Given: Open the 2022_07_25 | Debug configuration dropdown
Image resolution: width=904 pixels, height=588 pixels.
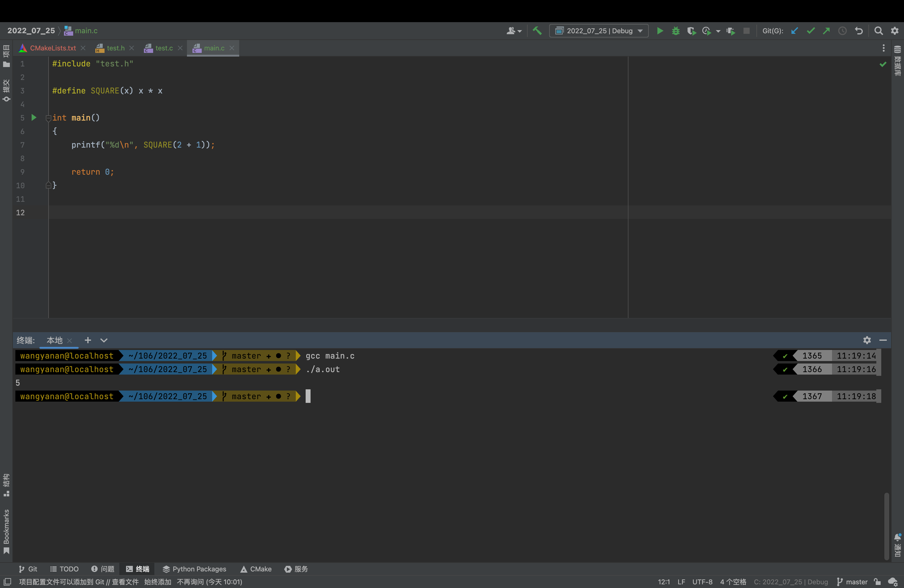Looking at the screenshot, I should coord(599,31).
